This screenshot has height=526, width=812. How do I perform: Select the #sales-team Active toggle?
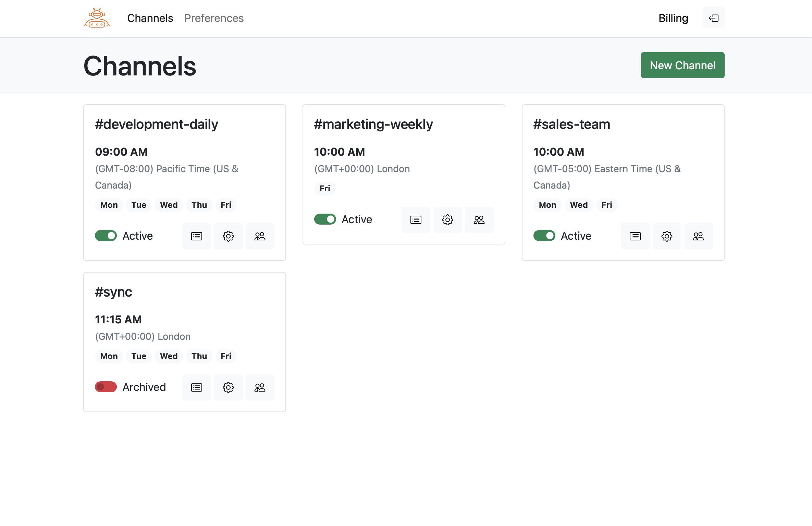click(x=544, y=236)
